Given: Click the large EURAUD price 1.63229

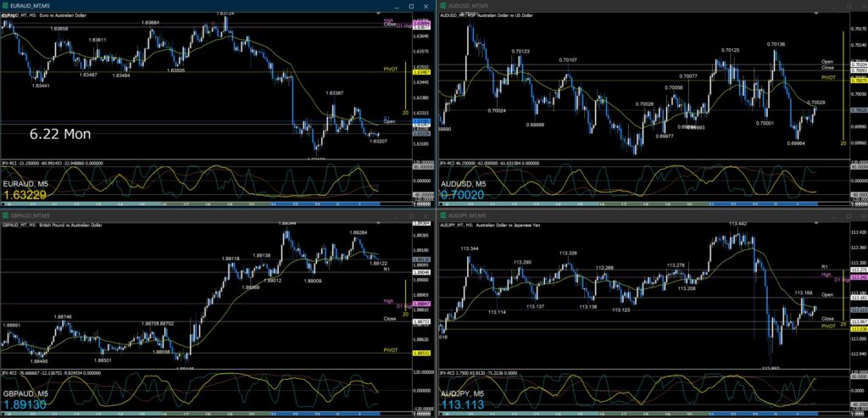Looking at the screenshot, I should pos(25,195).
